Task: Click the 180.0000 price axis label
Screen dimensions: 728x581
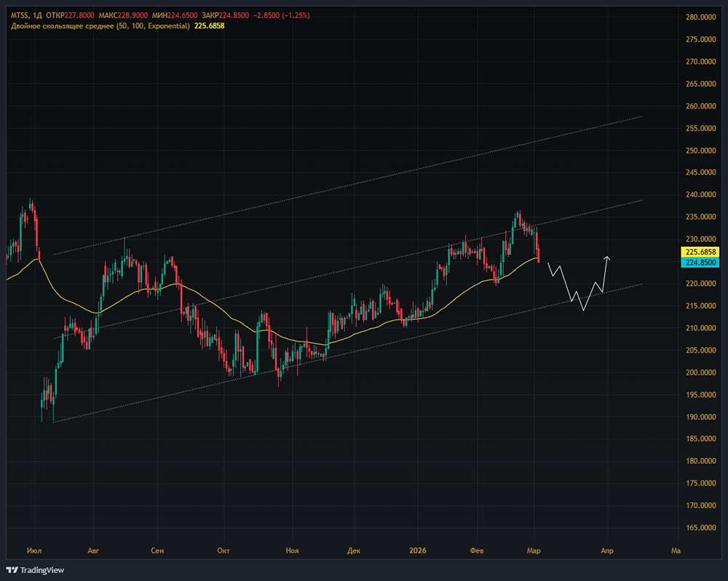Action: (x=700, y=461)
